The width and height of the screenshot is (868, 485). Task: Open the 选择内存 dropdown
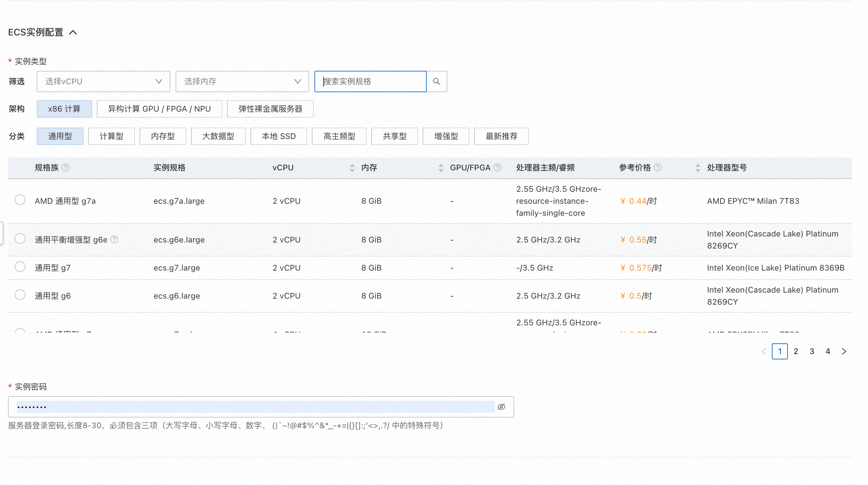242,81
